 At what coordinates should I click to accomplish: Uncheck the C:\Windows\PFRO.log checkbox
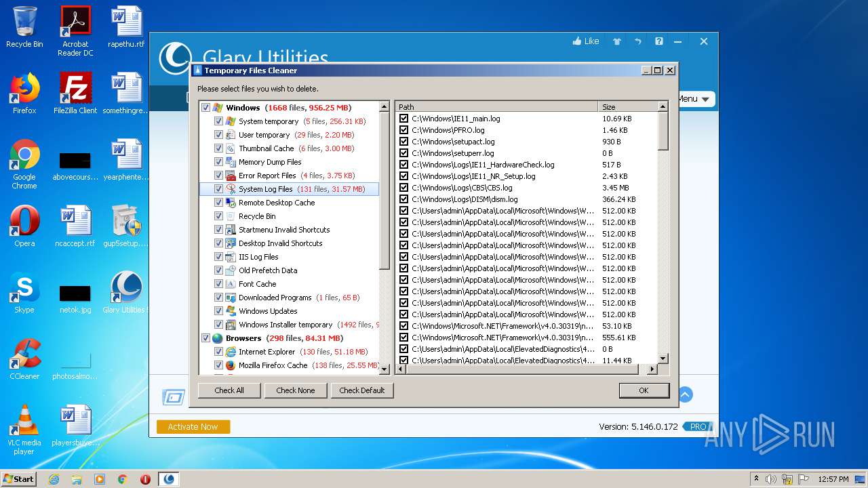click(x=404, y=130)
